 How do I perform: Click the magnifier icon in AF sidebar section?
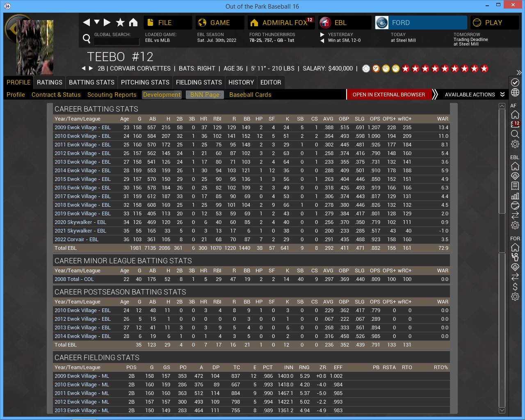pyautogui.click(x=515, y=134)
